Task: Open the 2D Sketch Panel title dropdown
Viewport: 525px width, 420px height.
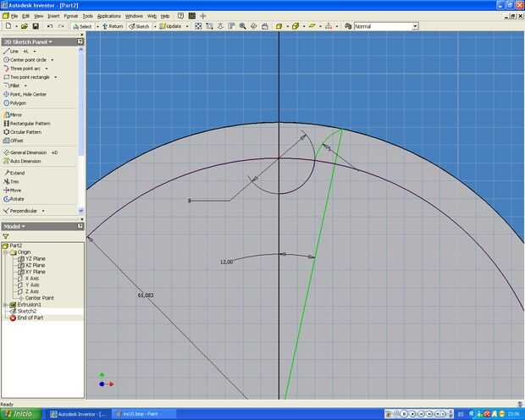Action: 28,41
